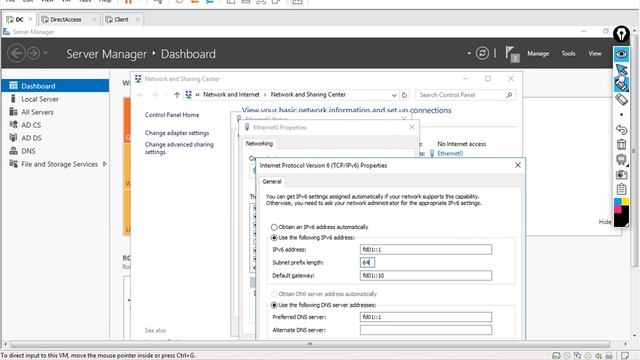640x360 pixels.
Task: Click the Ethernet0 connection link
Action: (x=450, y=153)
